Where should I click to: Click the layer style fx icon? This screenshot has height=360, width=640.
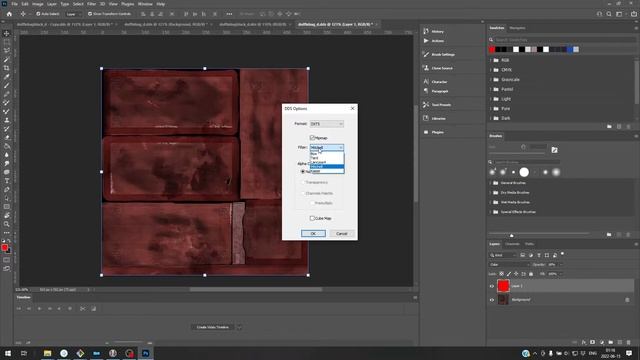(584, 342)
